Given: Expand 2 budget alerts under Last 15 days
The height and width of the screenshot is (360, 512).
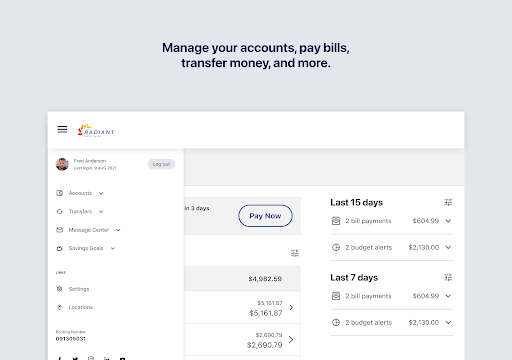Looking at the screenshot, I should tap(448, 247).
